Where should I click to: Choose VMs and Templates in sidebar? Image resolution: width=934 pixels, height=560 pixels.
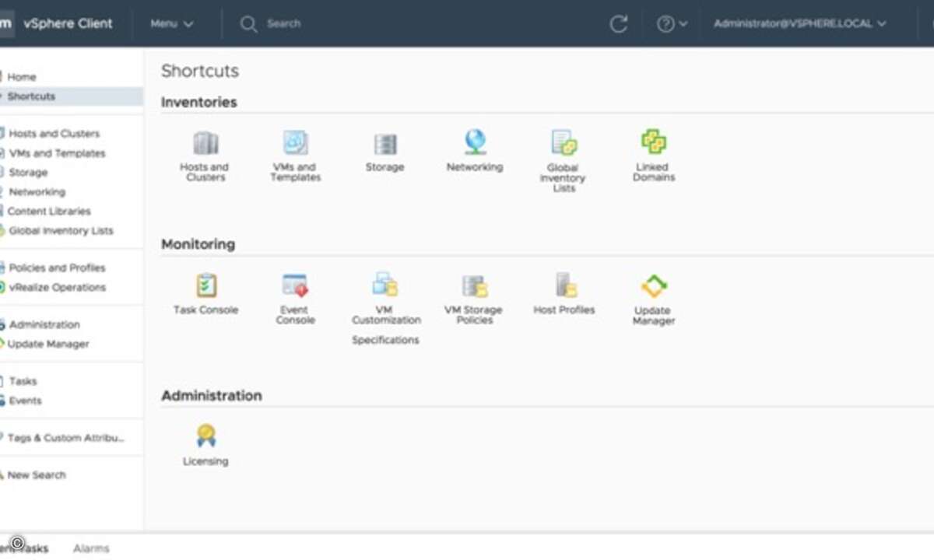click(58, 153)
